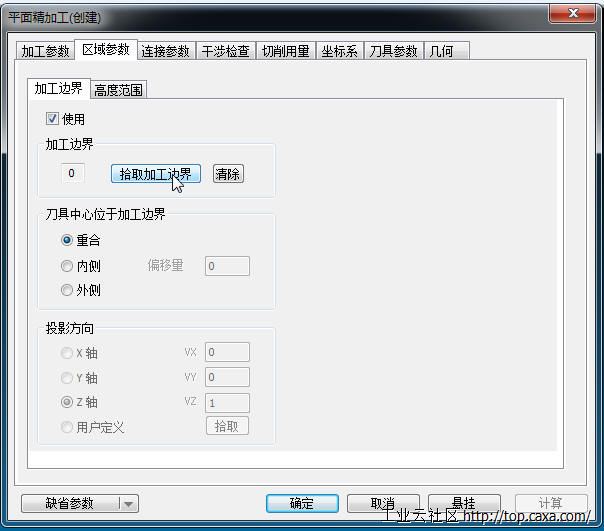Select the 用户定义 projection radio
The height and width of the screenshot is (531, 604).
[67, 427]
